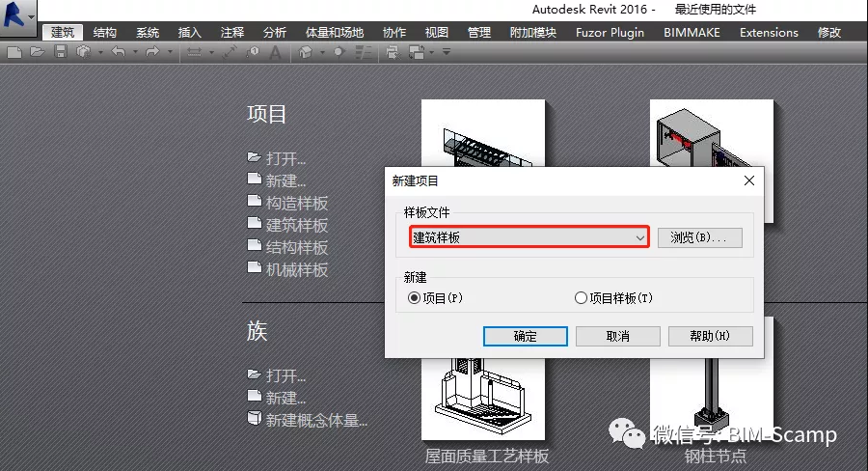The width and height of the screenshot is (868, 471).
Task: Click the Open folder icon in quick access toolbar
Action: click(x=37, y=52)
